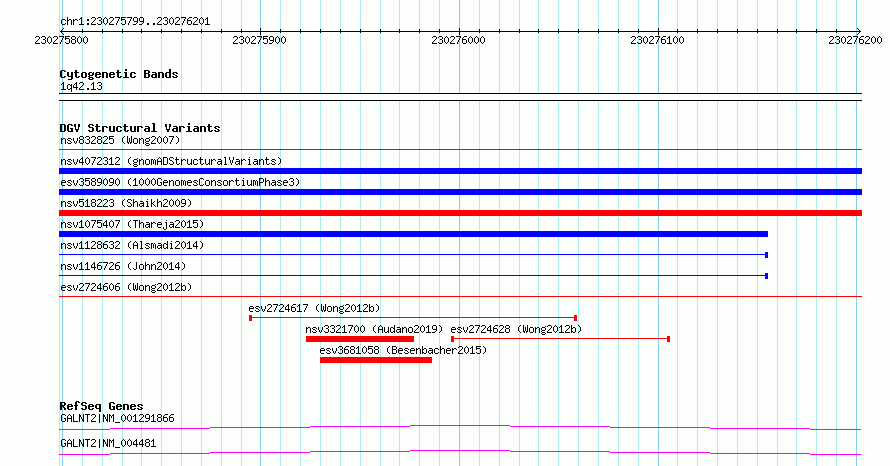Click the thin blue nsv1128632 variant line
Image resolution: width=890 pixels, height=466 pixels.
[x=413, y=255]
